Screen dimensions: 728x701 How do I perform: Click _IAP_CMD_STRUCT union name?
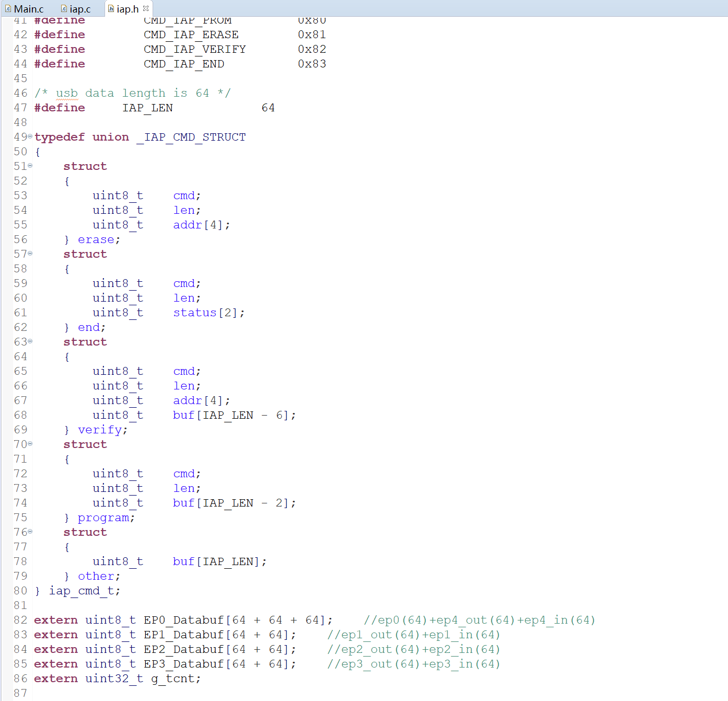pos(191,137)
